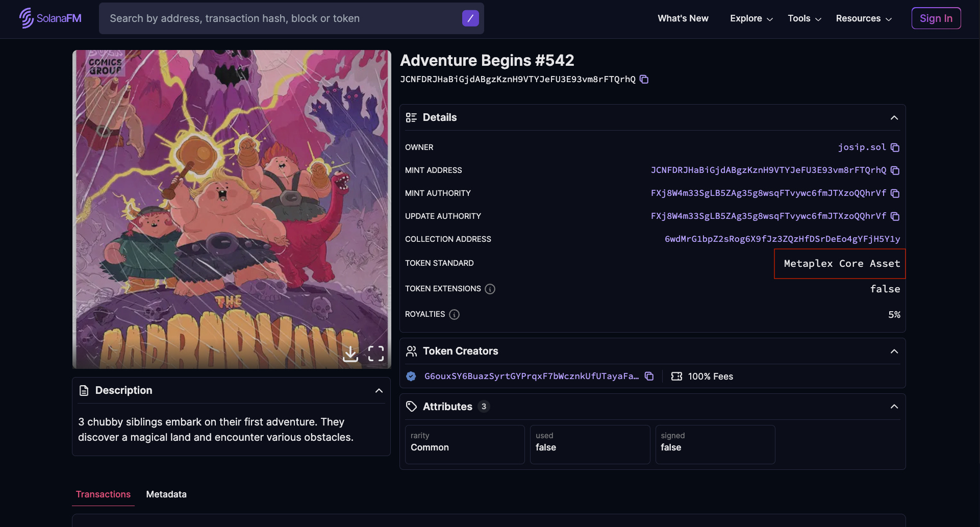Image resolution: width=980 pixels, height=527 pixels.
Task: Open the update authority address link
Action: pyautogui.click(x=768, y=216)
